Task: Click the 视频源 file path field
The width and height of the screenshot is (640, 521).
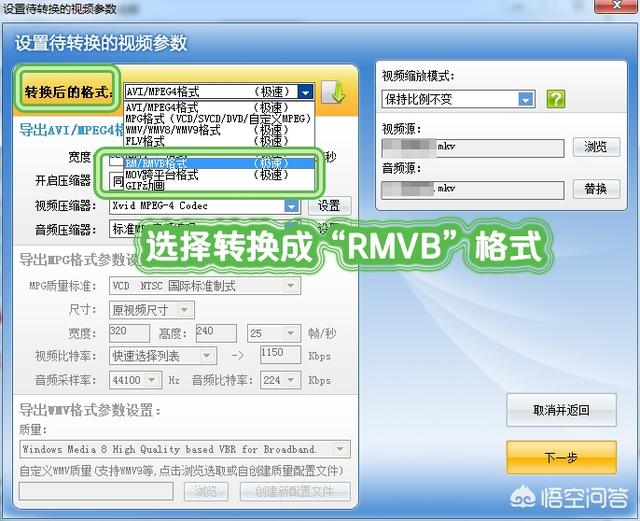Action: (x=473, y=148)
